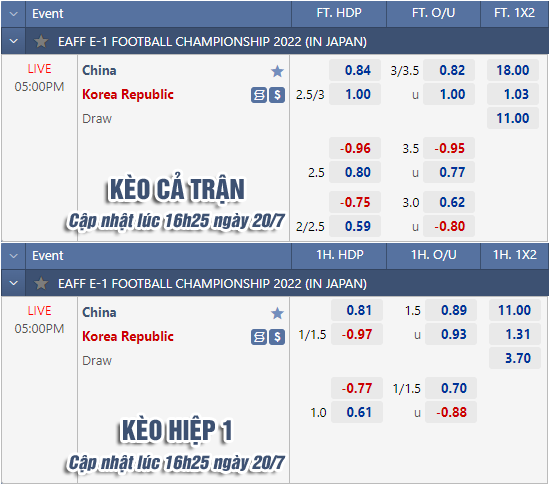Open the Korea Republic team name in the full-time section
The image size is (550, 485).
tap(128, 94)
